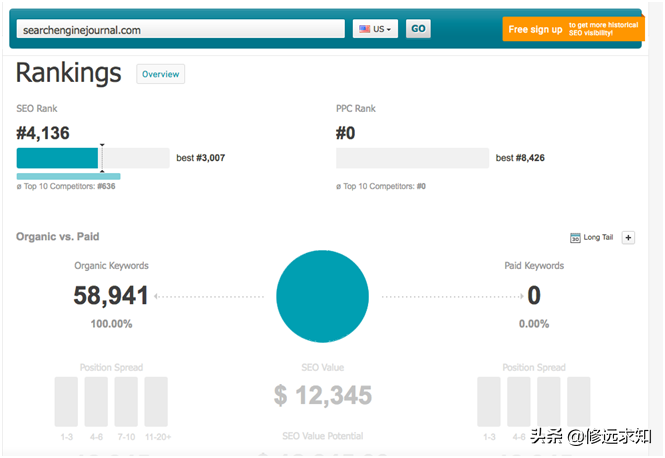Click the SEO Value Potential label

(x=323, y=436)
